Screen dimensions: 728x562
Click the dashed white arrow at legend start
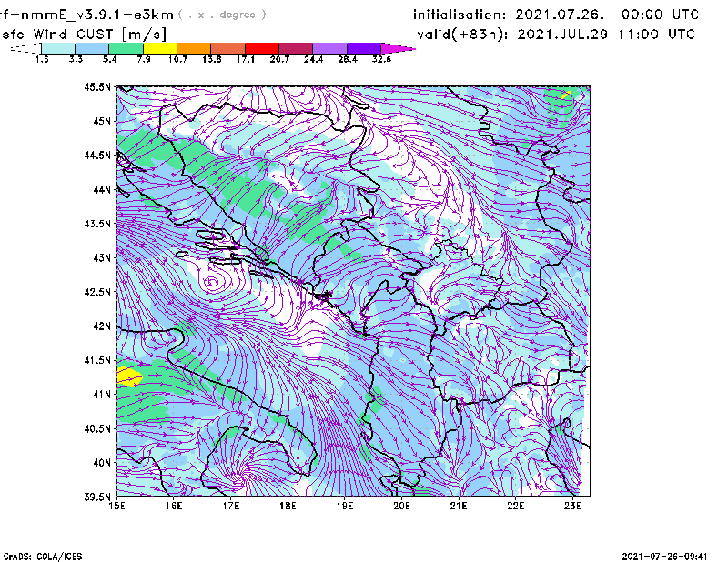pos(23,48)
